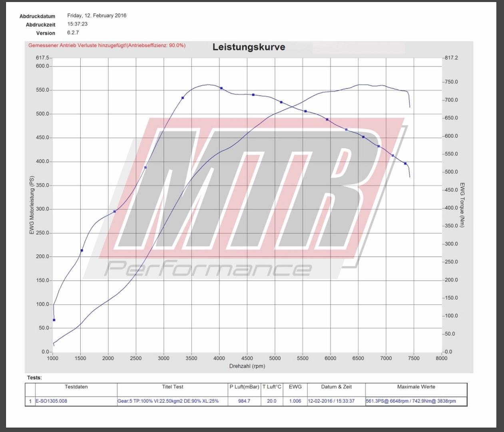Click "4500" on the rpm axis

click(x=247, y=358)
